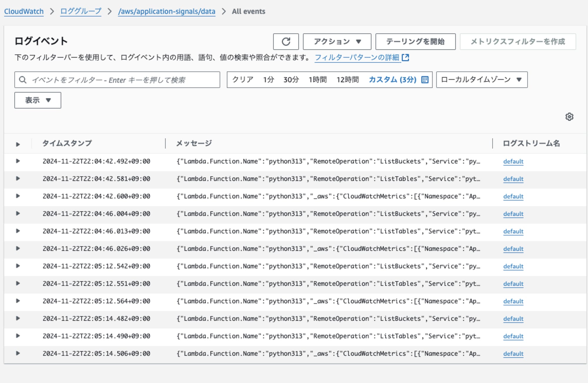The image size is (588, 383).
Task: Click timestamp 2024-11-22T22:05:14.506+09:00
Action: (96, 353)
